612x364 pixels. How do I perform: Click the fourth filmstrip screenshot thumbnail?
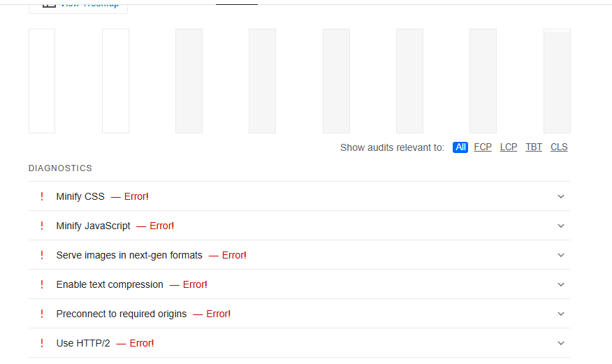point(262,81)
